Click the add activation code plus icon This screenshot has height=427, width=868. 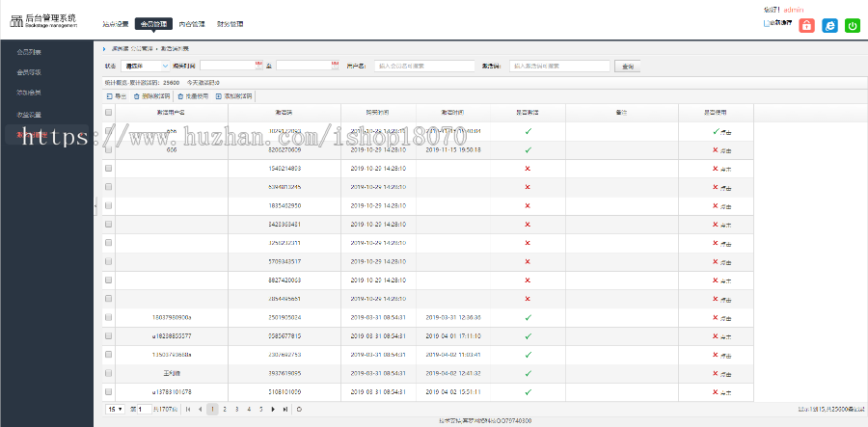tap(218, 96)
